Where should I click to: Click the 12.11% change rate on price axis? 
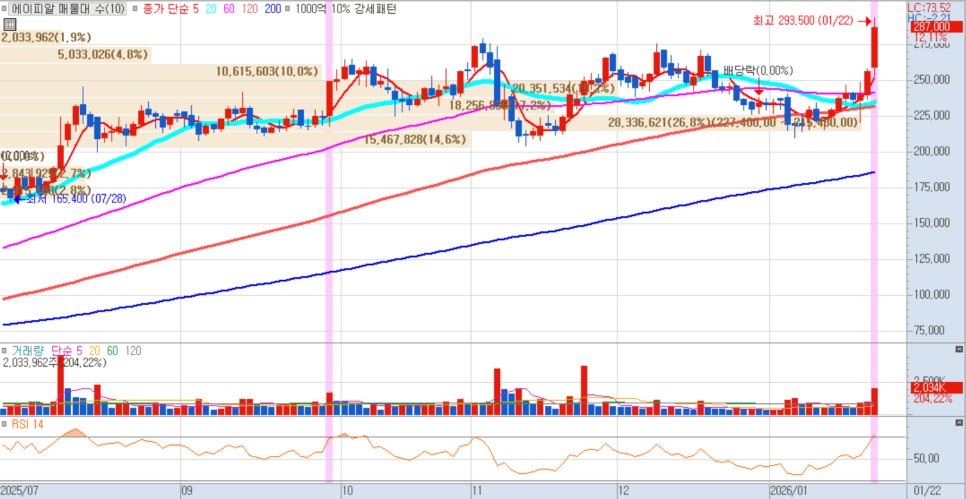(x=930, y=37)
